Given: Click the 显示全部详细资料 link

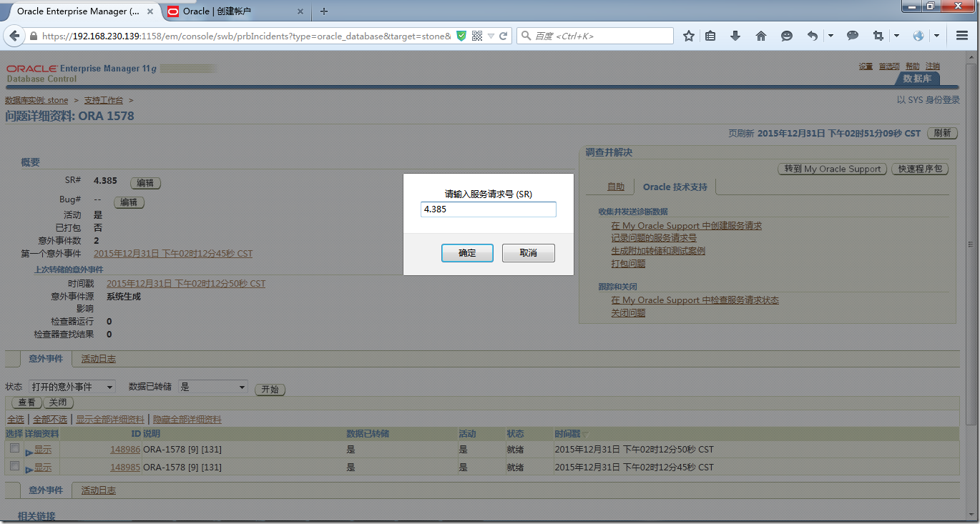Looking at the screenshot, I should (110, 420).
